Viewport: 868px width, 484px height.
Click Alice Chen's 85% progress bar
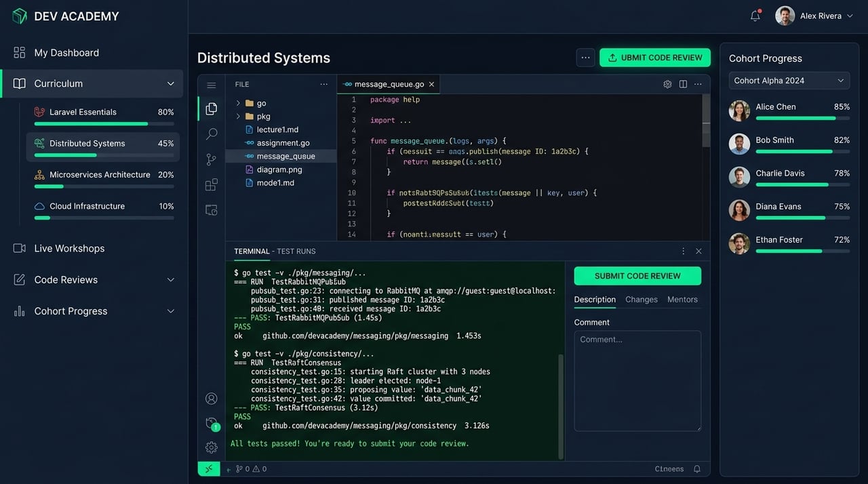click(803, 118)
